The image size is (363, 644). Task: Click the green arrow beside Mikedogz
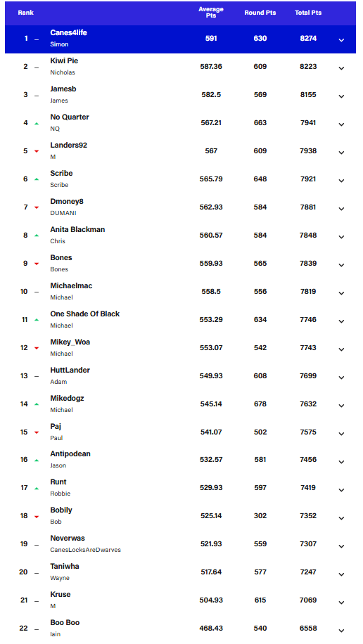click(37, 404)
